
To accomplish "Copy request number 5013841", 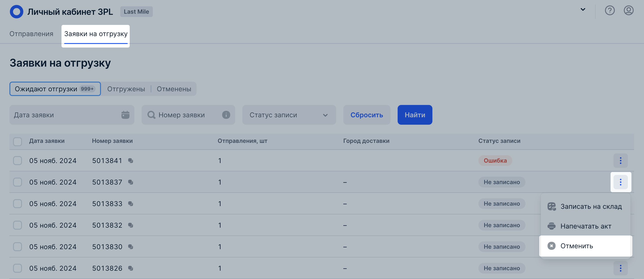I will coord(131,160).
